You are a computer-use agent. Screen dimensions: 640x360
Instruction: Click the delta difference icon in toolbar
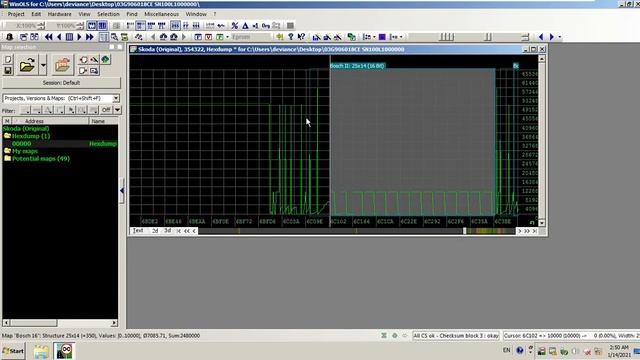[x=245, y=26]
